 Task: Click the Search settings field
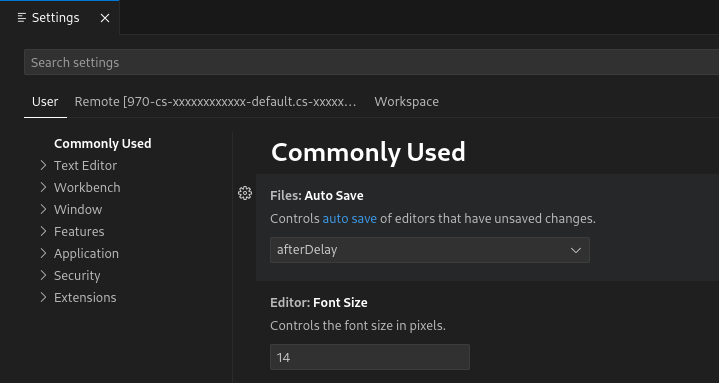(371, 62)
